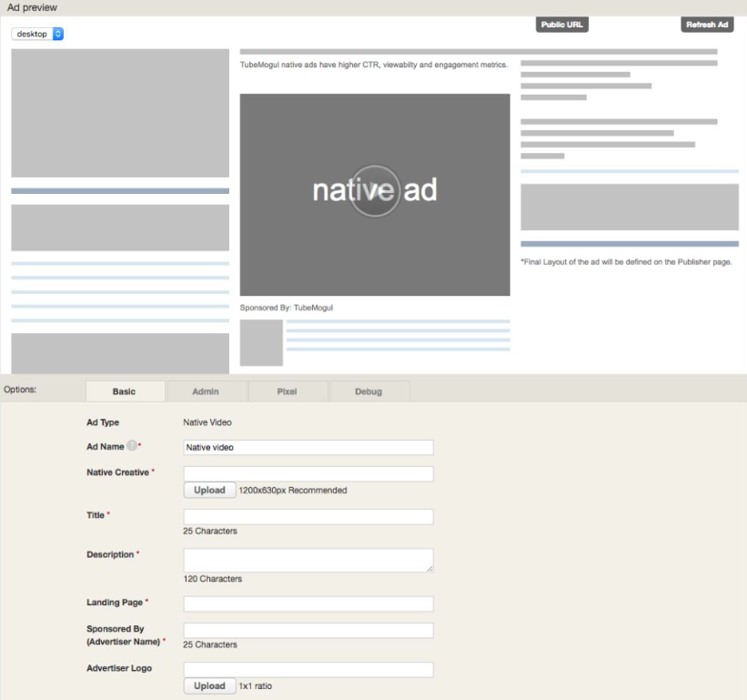This screenshot has width=747, height=700.
Task: Click the Advertiser Logo file field
Action: click(308, 669)
